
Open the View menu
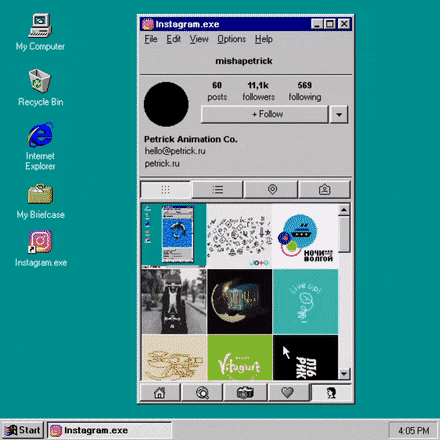coord(199,39)
